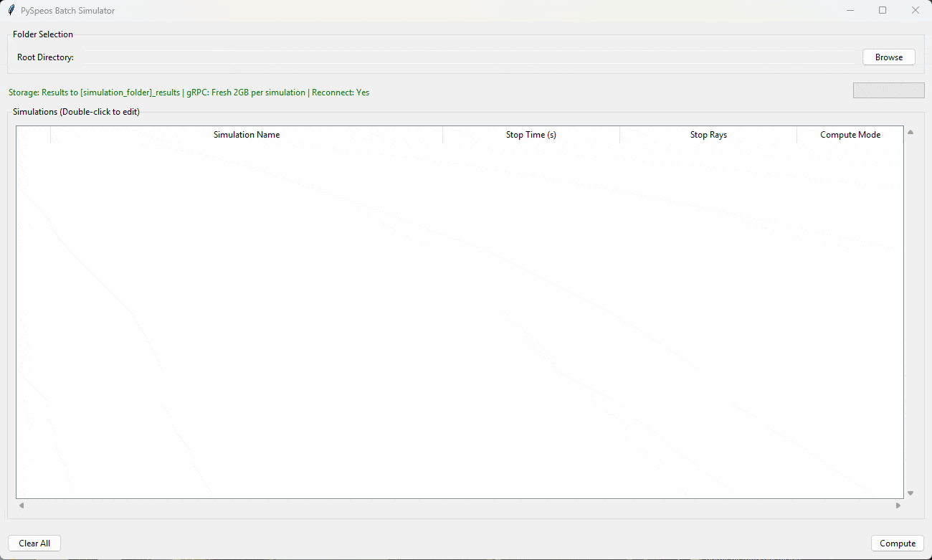
Task: Select the Simulation Name column header
Action: click(x=247, y=135)
